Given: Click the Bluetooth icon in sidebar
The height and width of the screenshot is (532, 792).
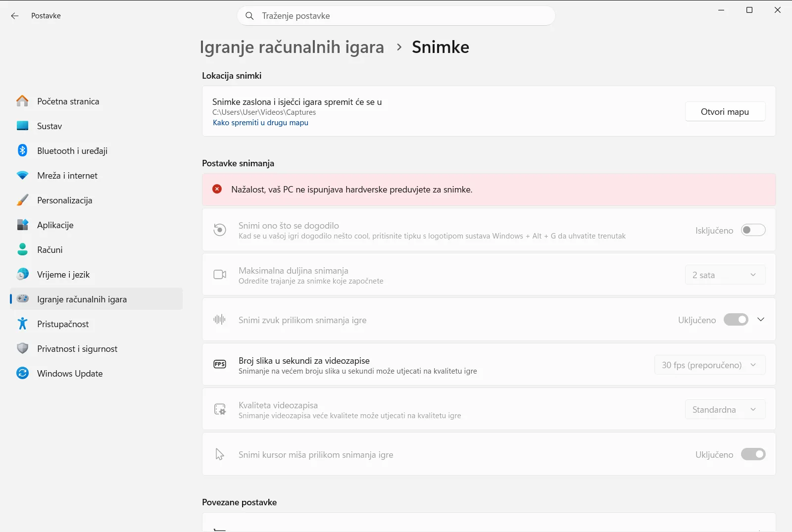Looking at the screenshot, I should click(22, 150).
